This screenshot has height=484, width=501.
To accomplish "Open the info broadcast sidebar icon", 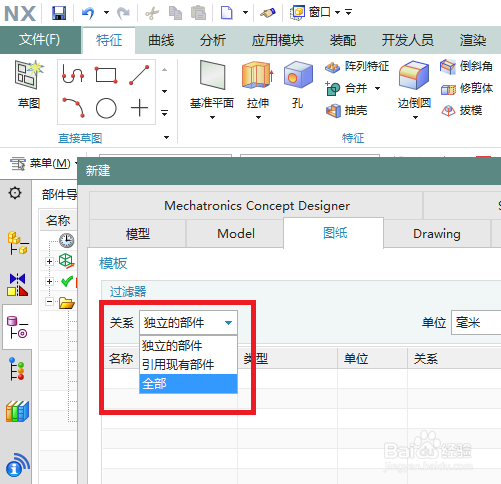I will pos(18,464).
